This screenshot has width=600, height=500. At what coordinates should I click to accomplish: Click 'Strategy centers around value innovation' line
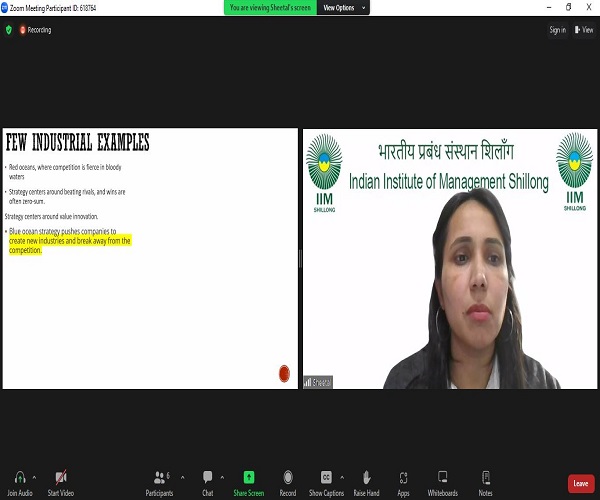(51, 217)
